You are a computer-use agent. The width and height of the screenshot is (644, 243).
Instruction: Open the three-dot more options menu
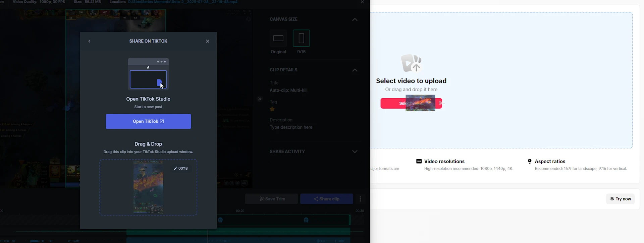[x=361, y=199]
